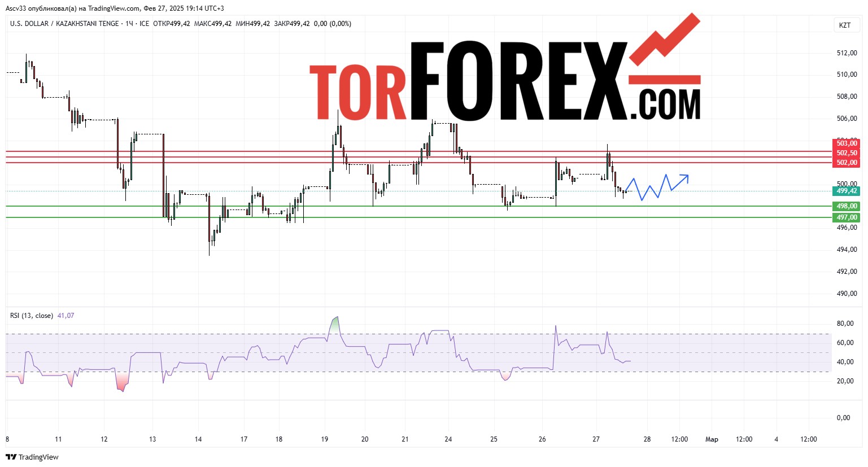This screenshot has width=868, height=467.
Task: Click 512,00 on the price axis
Action: tap(847, 53)
